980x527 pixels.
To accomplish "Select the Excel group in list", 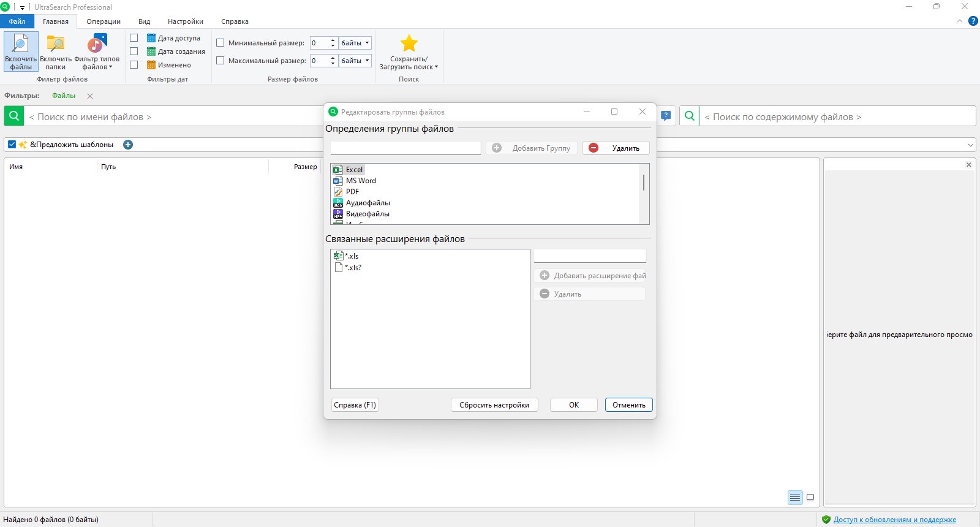I will pos(348,170).
